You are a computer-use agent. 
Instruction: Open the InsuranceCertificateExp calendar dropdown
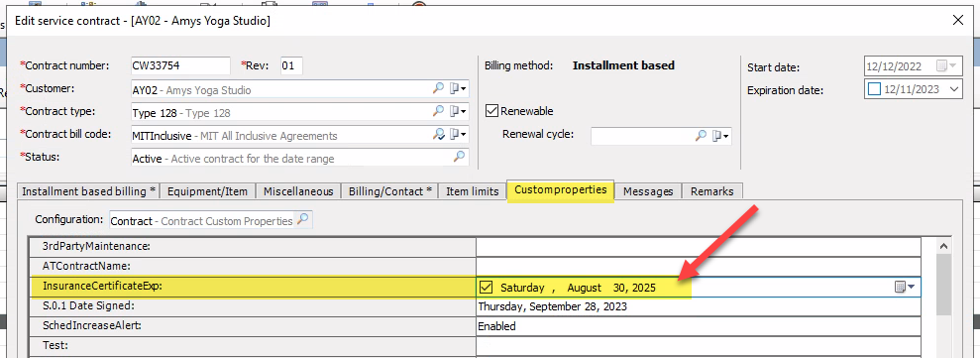pos(905,287)
